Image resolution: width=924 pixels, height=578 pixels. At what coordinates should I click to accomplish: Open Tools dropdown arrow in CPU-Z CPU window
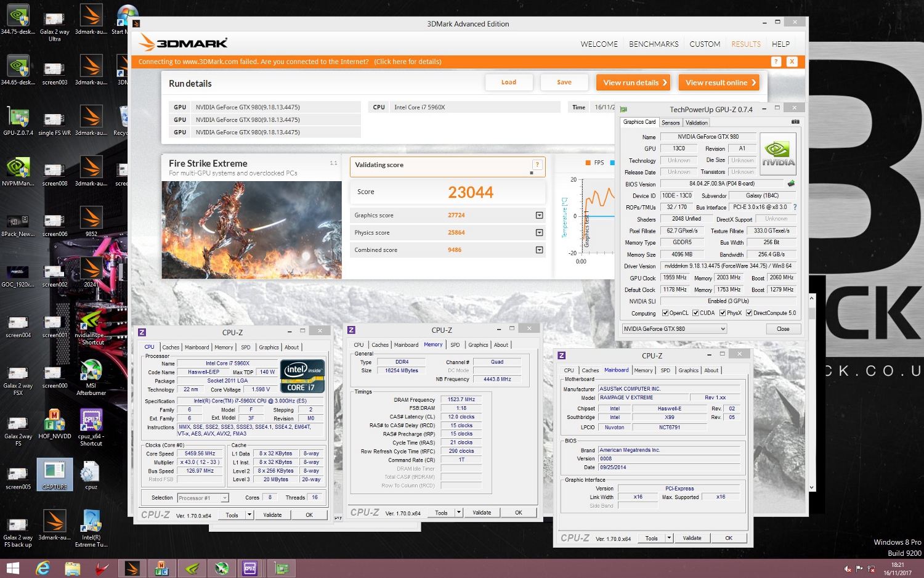(x=249, y=515)
